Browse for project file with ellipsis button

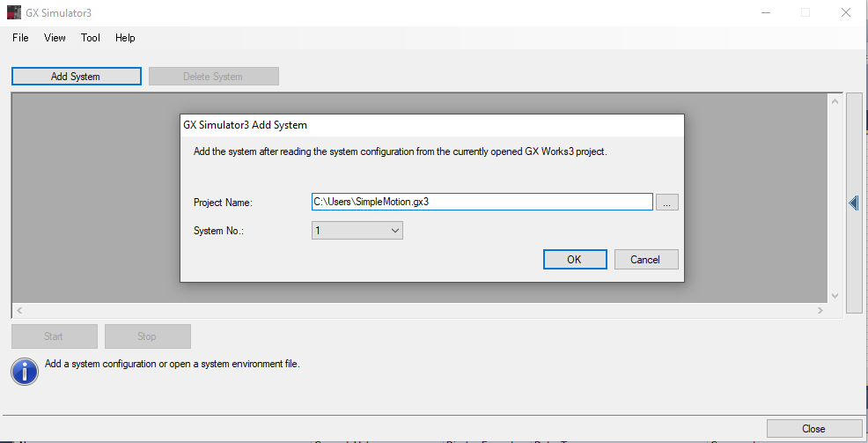[667, 203]
